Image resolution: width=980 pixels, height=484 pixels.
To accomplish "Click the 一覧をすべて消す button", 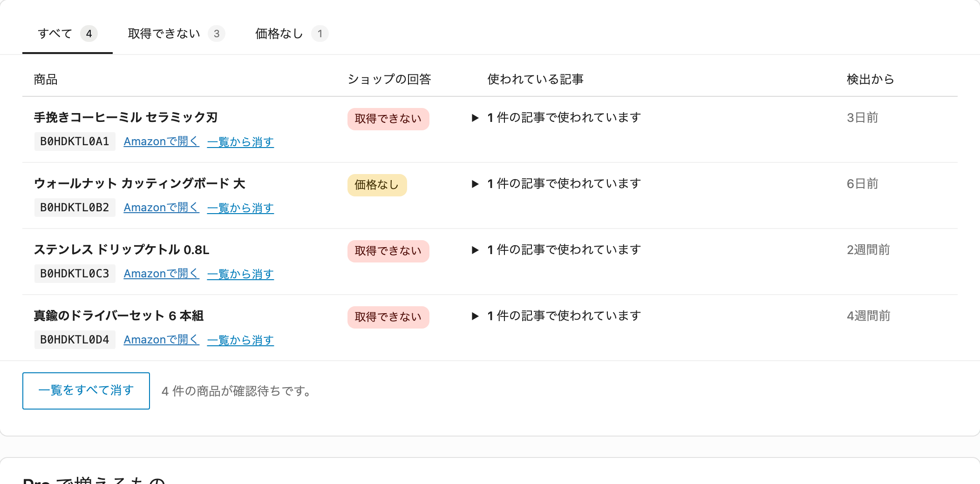I will pyautogui.click(x=86, y=391).
